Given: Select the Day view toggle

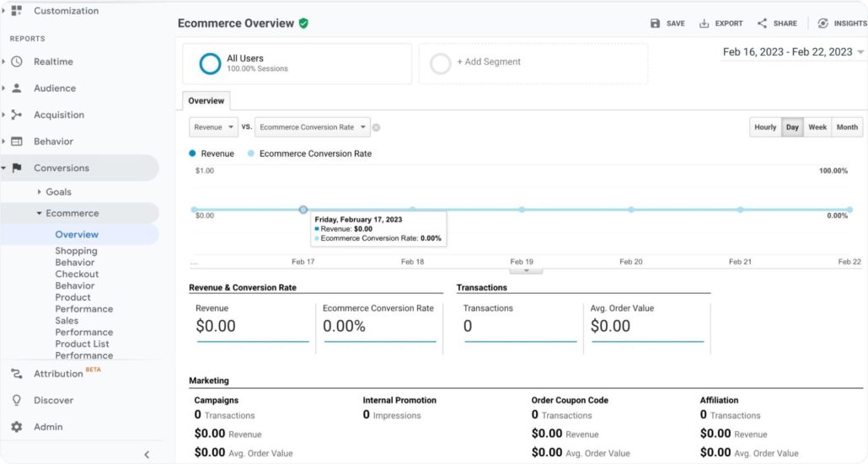Looking at the screenshot, I should (x=792, y=127).
